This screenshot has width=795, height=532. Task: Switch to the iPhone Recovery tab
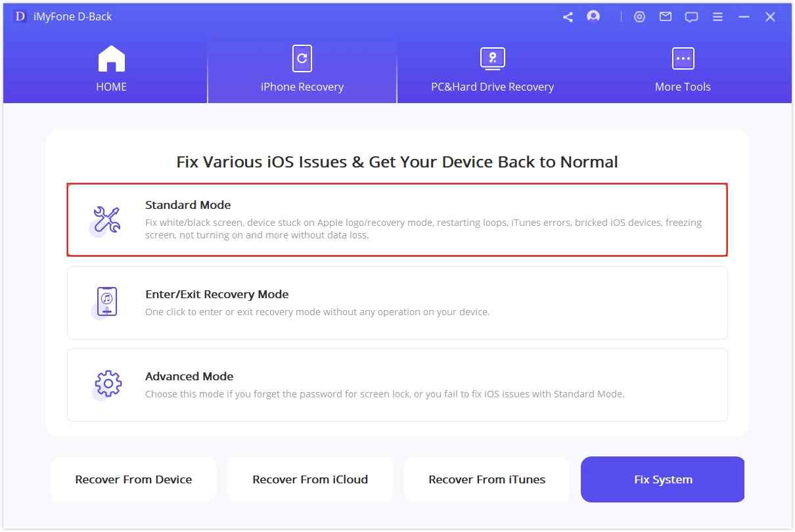click(302, 69)
